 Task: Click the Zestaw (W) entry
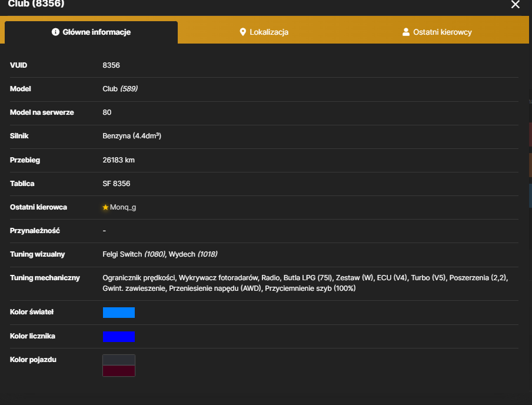[354, 278]
